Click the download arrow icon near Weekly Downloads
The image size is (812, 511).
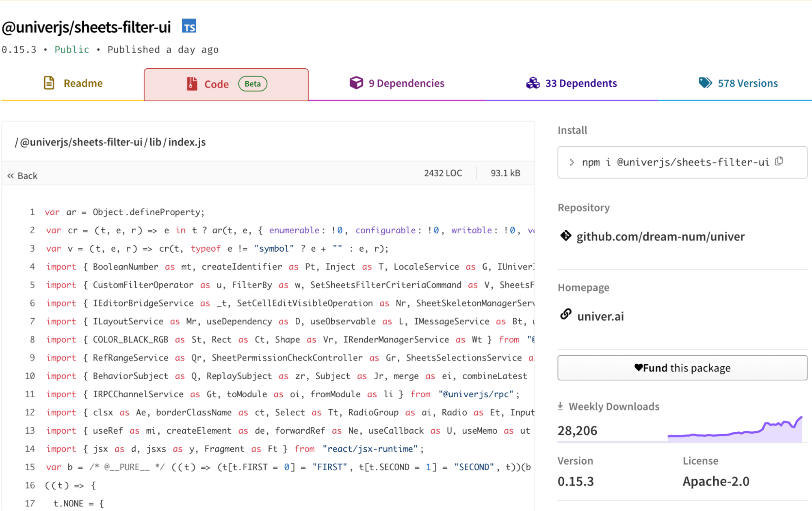pos(560,405)
